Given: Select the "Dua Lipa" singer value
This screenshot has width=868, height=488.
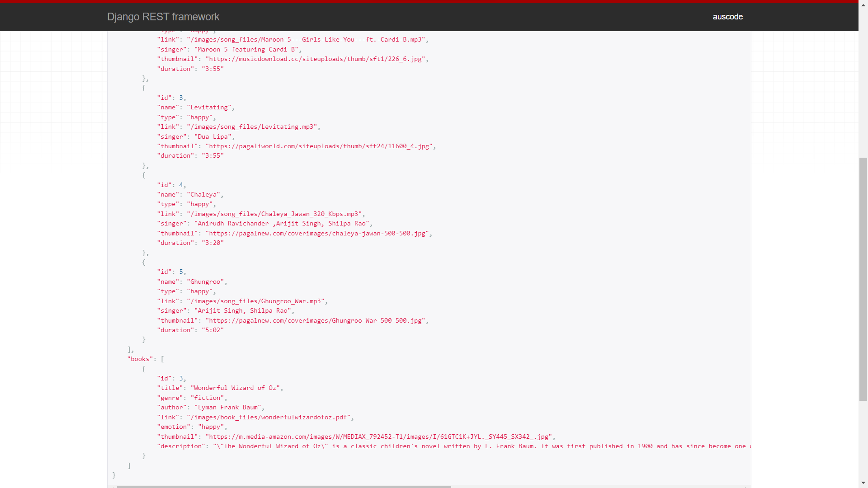Looking at the screenshot, I should click(212, 137).
